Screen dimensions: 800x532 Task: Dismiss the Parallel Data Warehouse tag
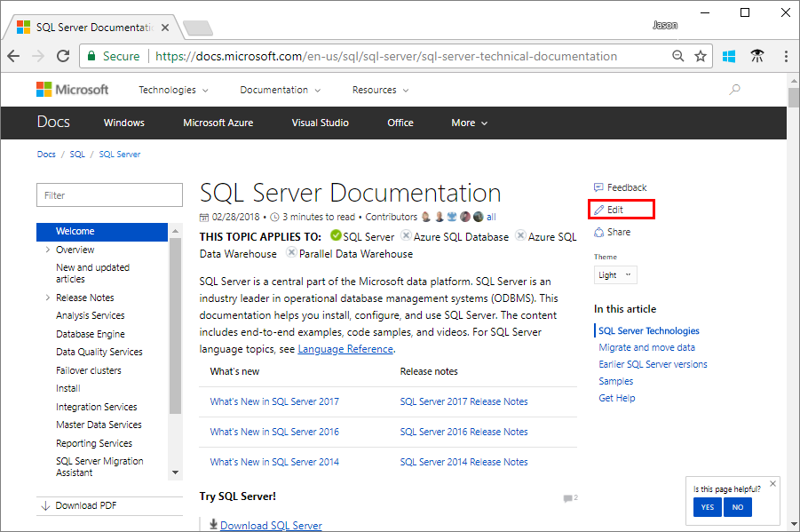(x=291, y=253)
